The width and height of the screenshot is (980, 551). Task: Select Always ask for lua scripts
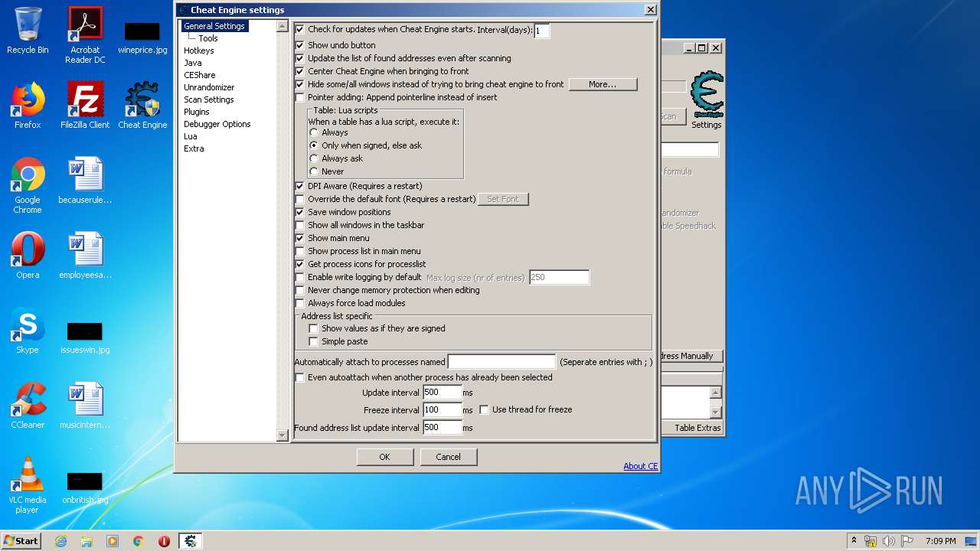tap(314, 158)
